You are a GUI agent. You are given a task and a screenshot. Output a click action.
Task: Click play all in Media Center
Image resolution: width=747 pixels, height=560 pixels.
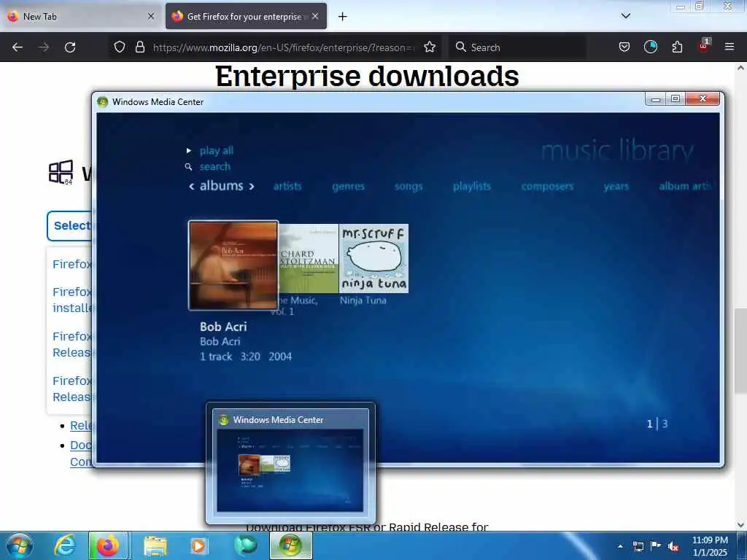[216, 150]
